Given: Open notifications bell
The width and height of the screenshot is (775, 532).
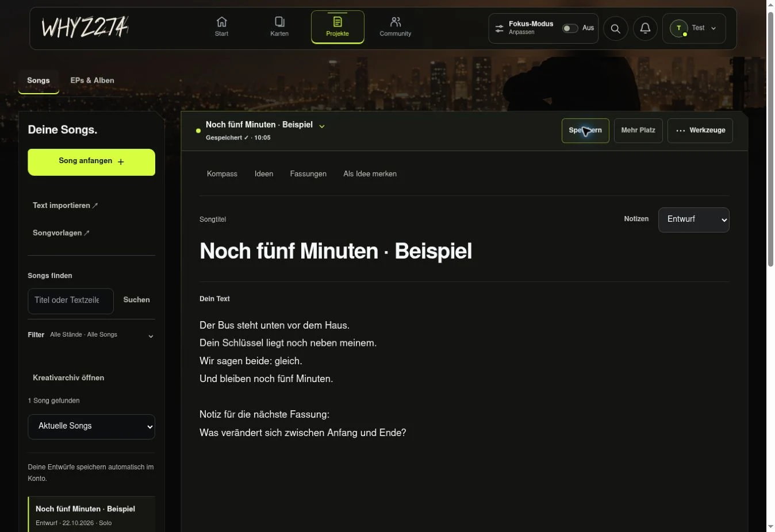Looking at the screenshot, I should [x=645, y=28].
